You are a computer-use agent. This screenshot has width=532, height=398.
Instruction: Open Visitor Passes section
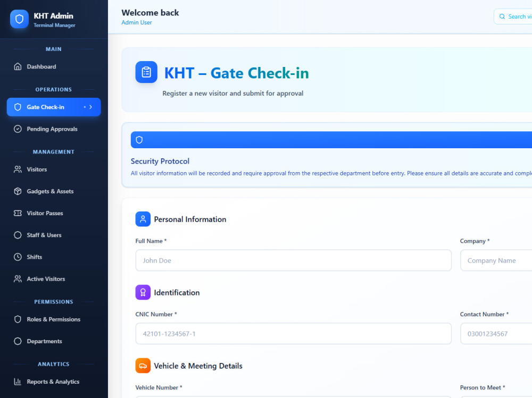(x=54, y=213)
